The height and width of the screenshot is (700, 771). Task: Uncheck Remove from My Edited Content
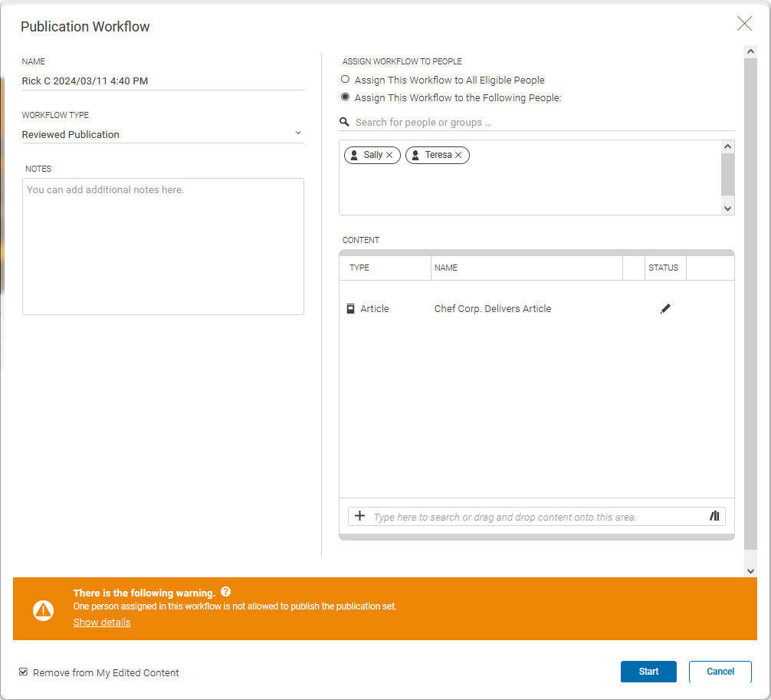pyautogui.click(x=24, y=672)
